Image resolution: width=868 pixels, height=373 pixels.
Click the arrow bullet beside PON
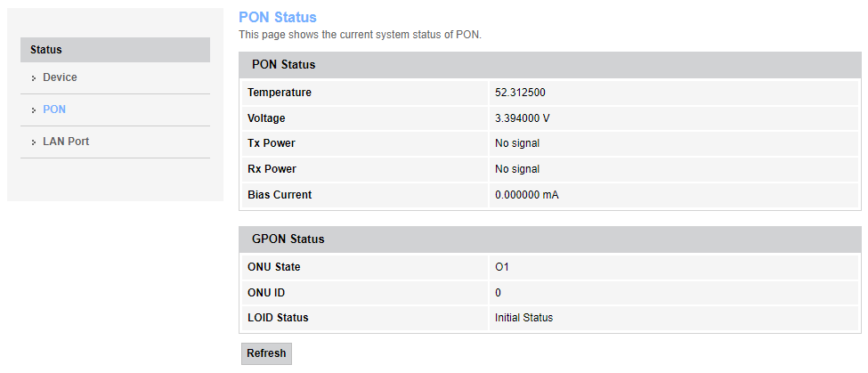(x=33, y=110)
